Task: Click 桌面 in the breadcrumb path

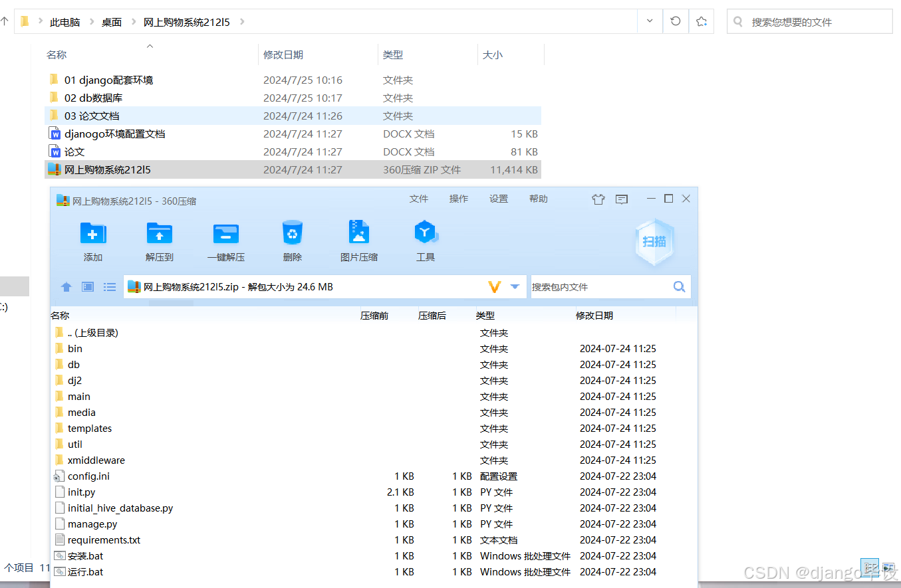Action: click(112, 22)
